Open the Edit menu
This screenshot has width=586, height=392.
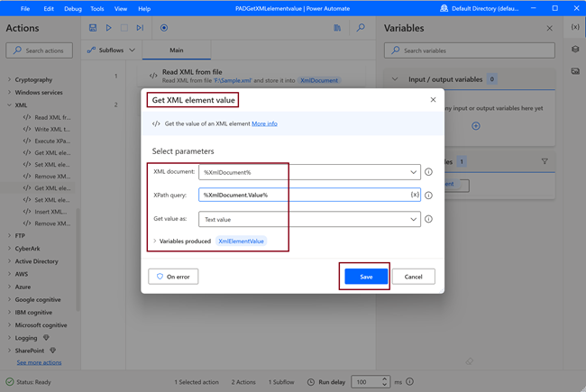click(49, 8)
